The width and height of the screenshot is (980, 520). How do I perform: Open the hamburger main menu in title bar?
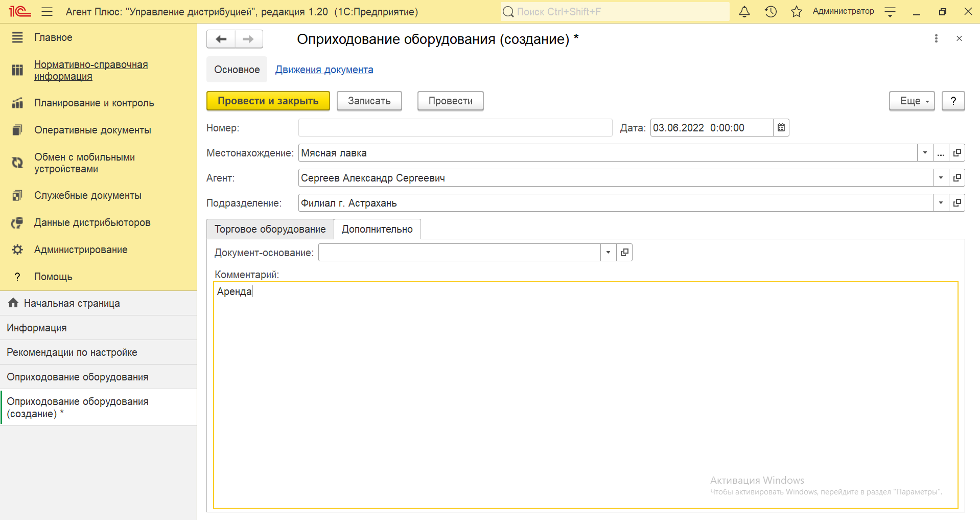pos(47,12)
